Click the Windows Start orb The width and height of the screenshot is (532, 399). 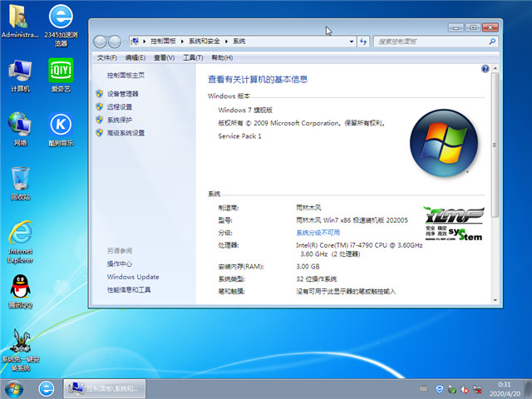(x=14, y=388)
